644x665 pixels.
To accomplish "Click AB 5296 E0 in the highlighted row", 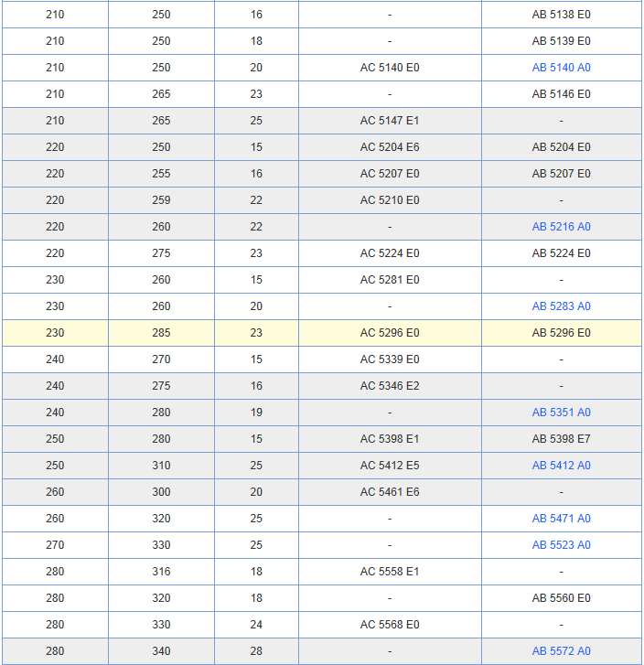I will (561, 333).
